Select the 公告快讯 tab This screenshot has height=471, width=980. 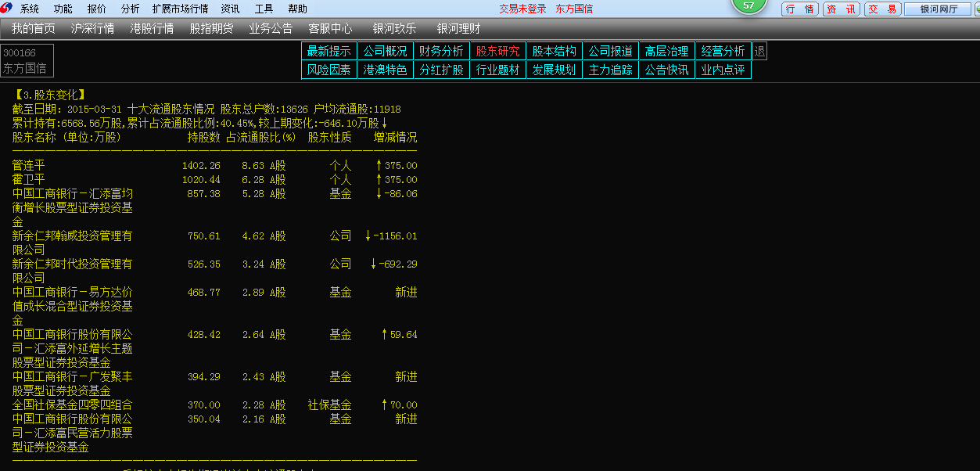coord(667,70)
